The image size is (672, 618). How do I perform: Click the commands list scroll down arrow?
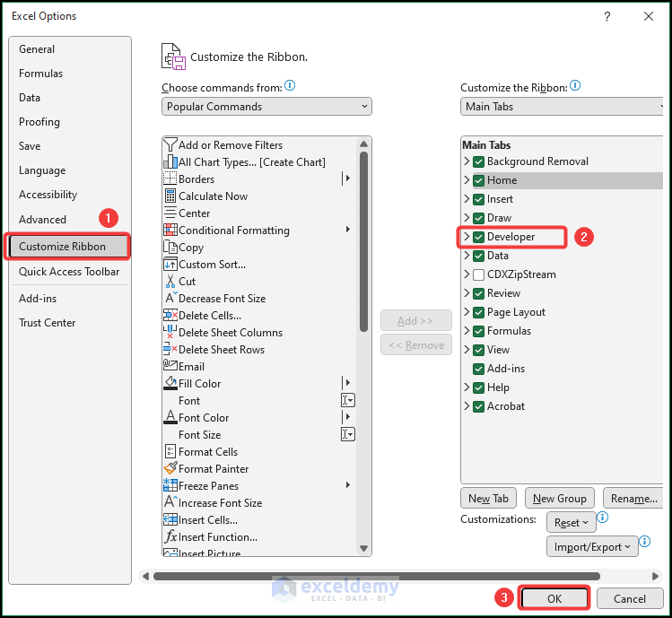click(x=364, y=548)
